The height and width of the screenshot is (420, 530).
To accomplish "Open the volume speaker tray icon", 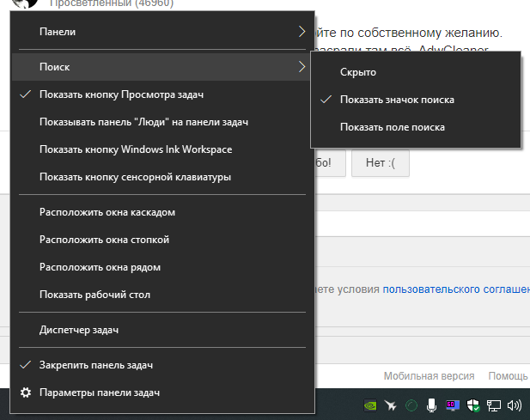I will point(515,405).
